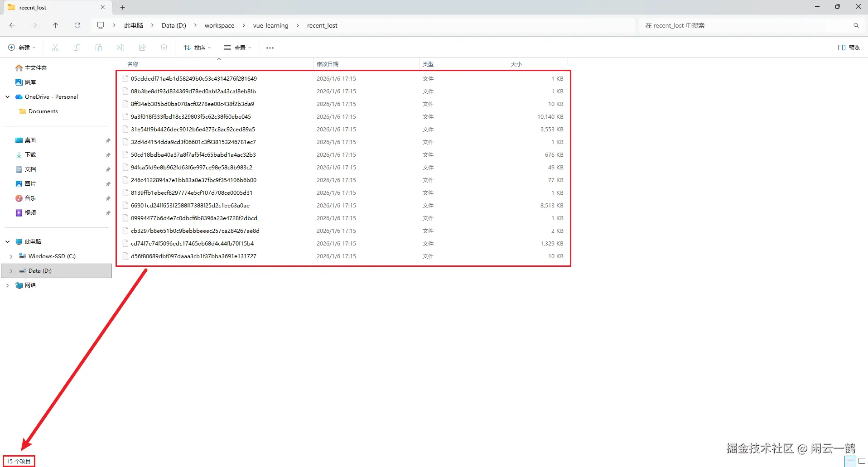Screen dimensions: 868x467
Task: Open the Documents folder in the sidebar
Action: tap(43, 111)
